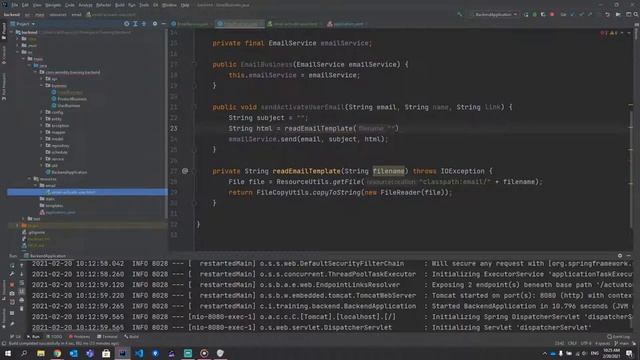Toggle the Project tool window side tab
Viewport: 640px width, 360px height.
pyautogui.click(x=4, y=31)
